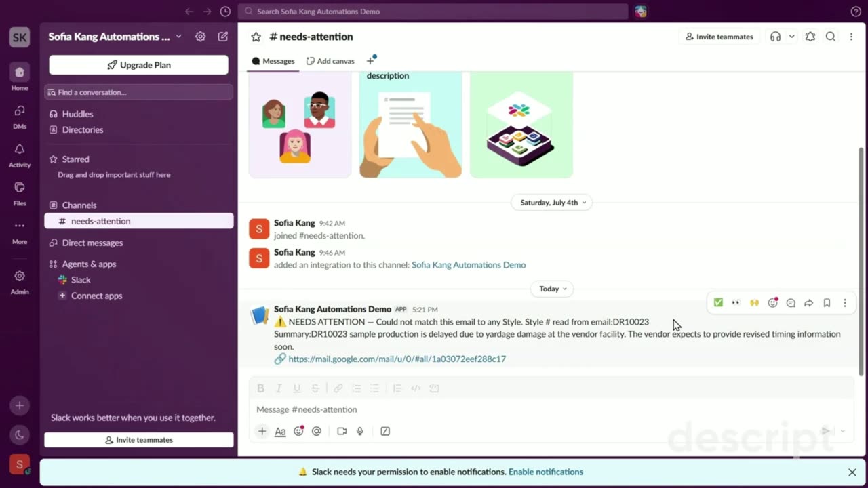Viewport: 868px width, 488px height.
Task: Add a new tab plus
Action: (x=370, y=61)
